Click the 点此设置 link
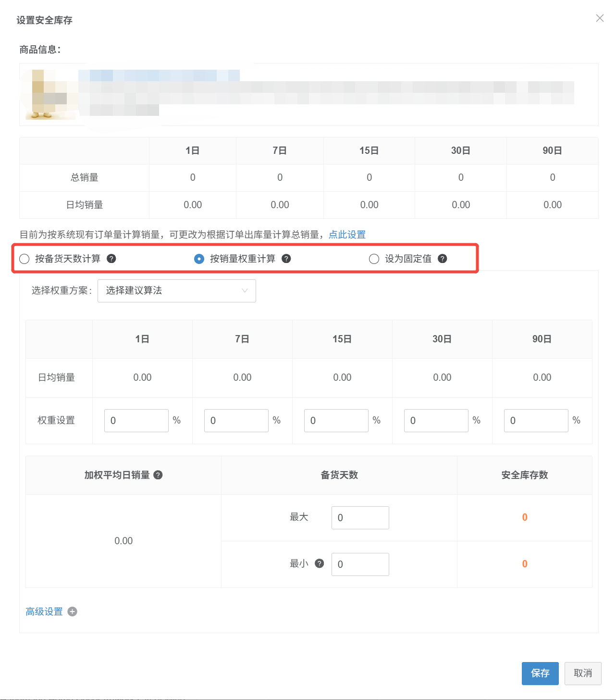Screen dimensions: 616x700 pyautogui.click(x=347, y=235)
